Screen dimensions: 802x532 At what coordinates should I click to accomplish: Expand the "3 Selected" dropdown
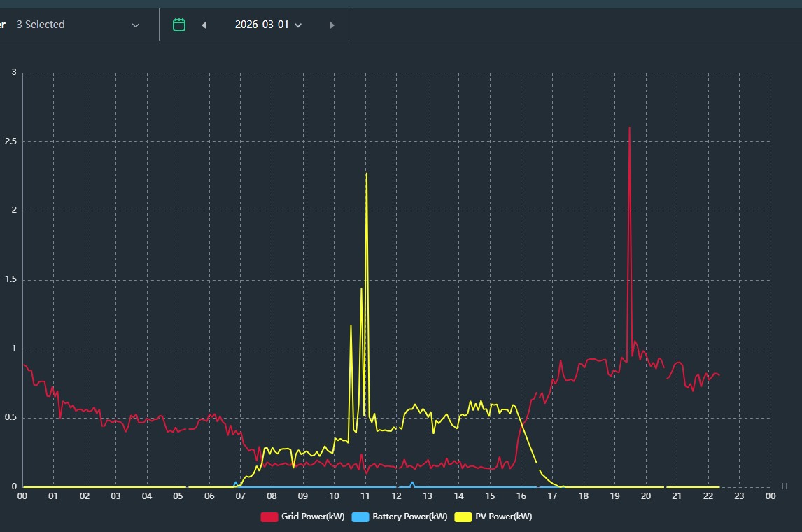77,24
